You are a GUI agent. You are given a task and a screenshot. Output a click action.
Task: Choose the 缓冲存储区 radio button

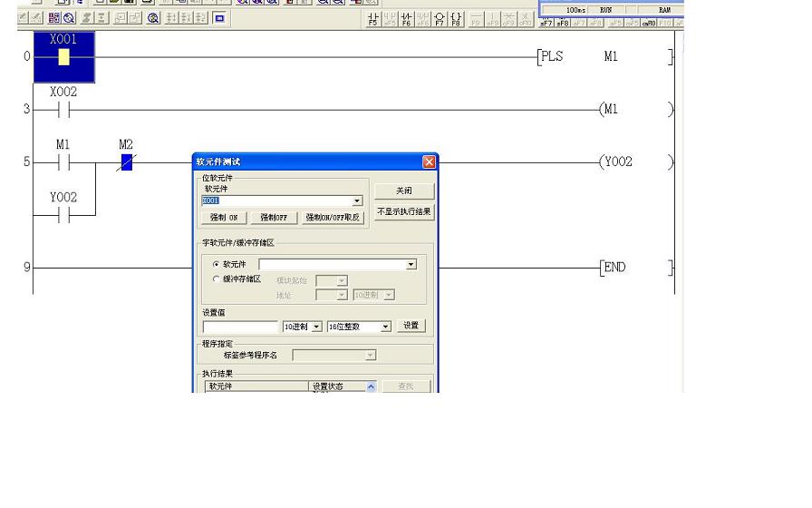click(216, 279)
